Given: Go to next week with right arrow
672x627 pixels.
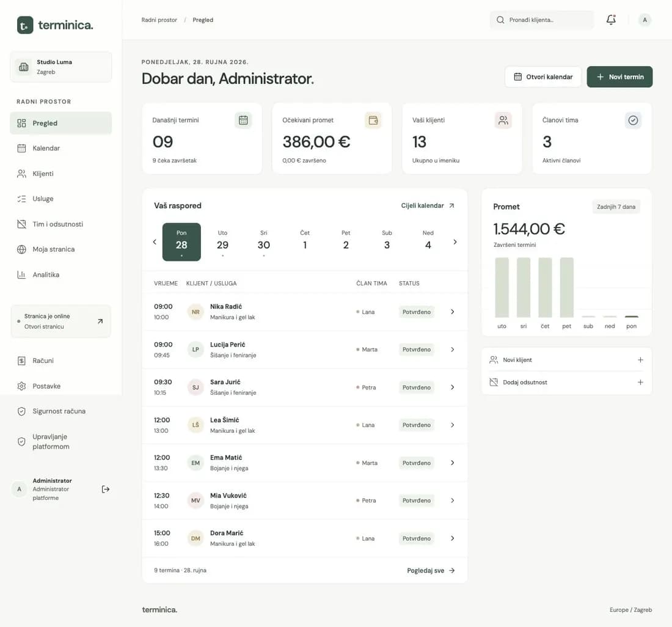Looking at the screenshot, I should 455,242.
